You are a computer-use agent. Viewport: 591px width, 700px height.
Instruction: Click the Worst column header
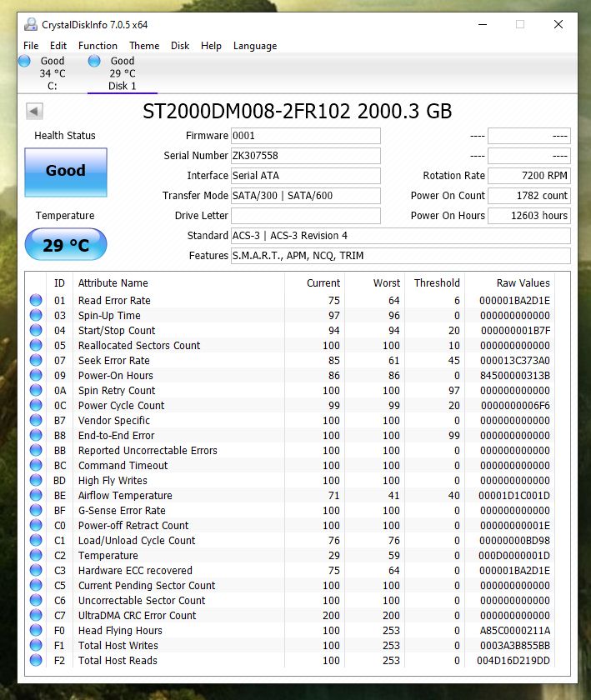coord(387,283)
